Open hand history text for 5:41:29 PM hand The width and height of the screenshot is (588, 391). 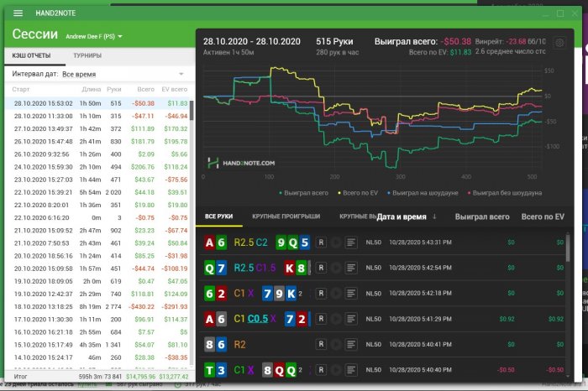351,319
